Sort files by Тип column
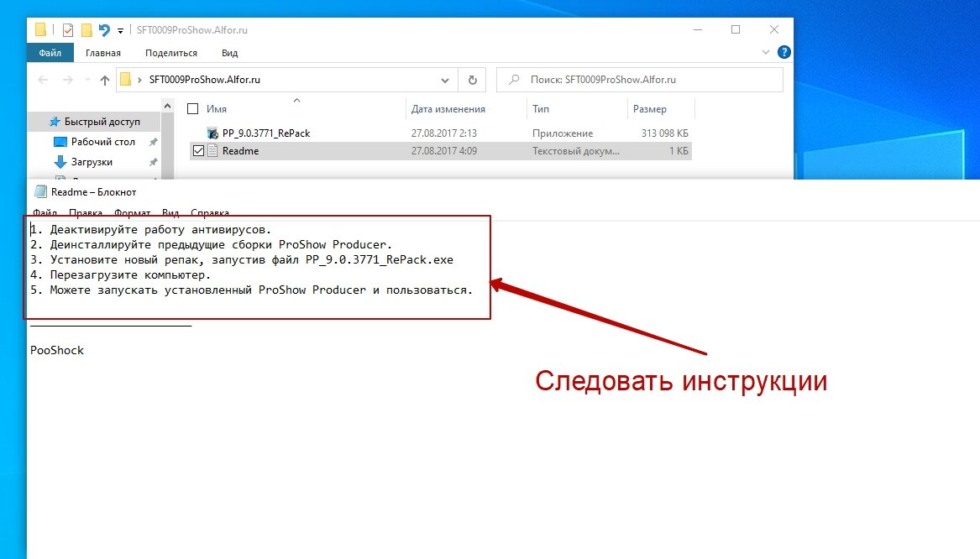 click(541, 108)
